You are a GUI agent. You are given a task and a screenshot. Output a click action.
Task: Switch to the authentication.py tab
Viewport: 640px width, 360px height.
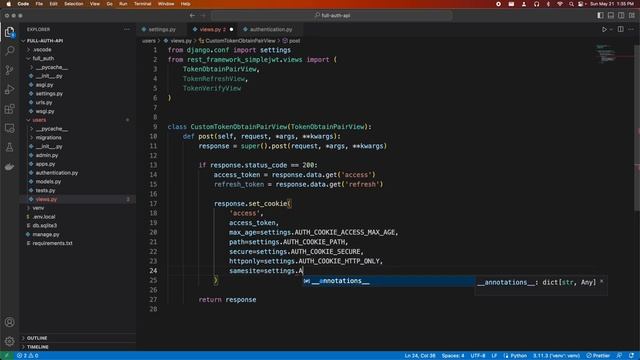coord(271,29)
